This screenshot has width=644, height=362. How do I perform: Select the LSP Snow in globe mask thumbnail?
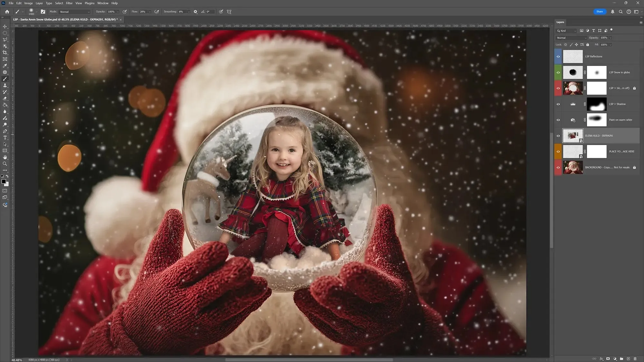click(x=596, y=72)
